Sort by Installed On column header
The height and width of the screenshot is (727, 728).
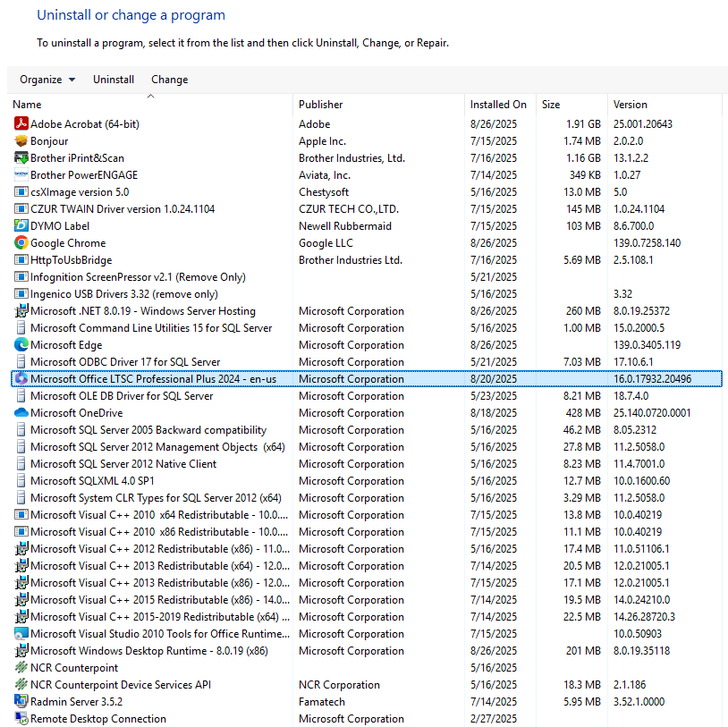(x=498, y=105)
